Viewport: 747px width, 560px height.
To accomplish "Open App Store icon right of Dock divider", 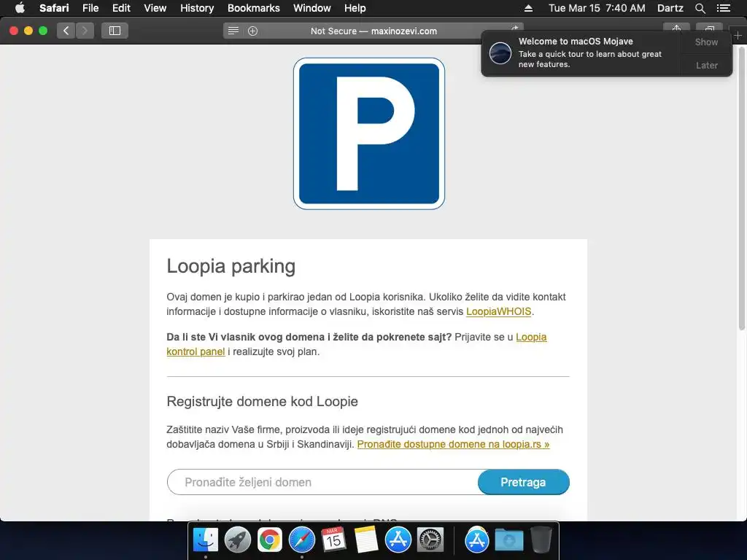I will [477, 540].
